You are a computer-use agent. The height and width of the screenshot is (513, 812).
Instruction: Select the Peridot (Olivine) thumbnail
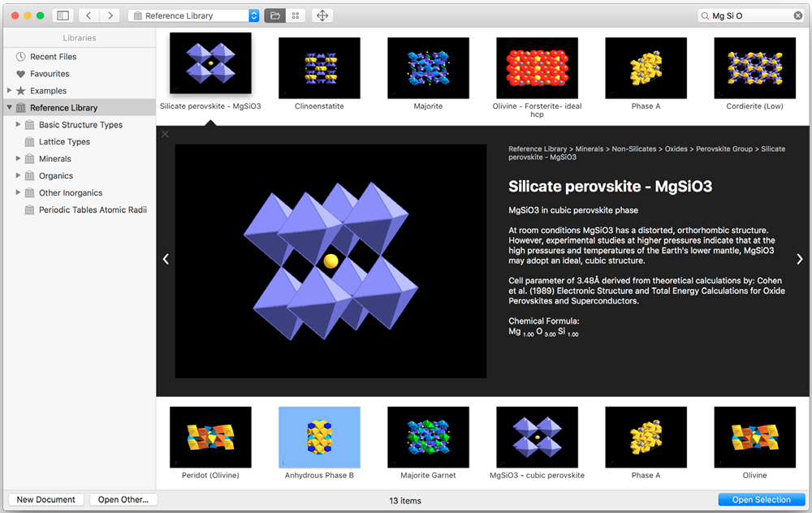(210, 437)
